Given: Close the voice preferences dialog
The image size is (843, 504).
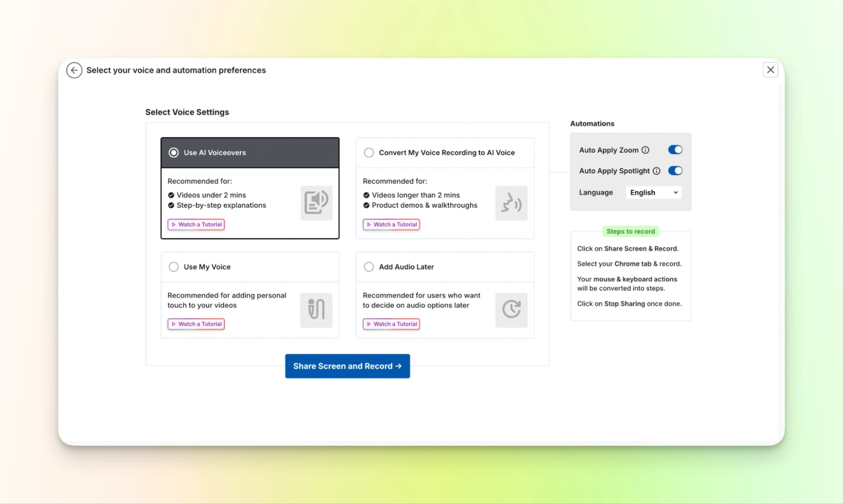Looking at the screenshot, I should click(770, 70).
